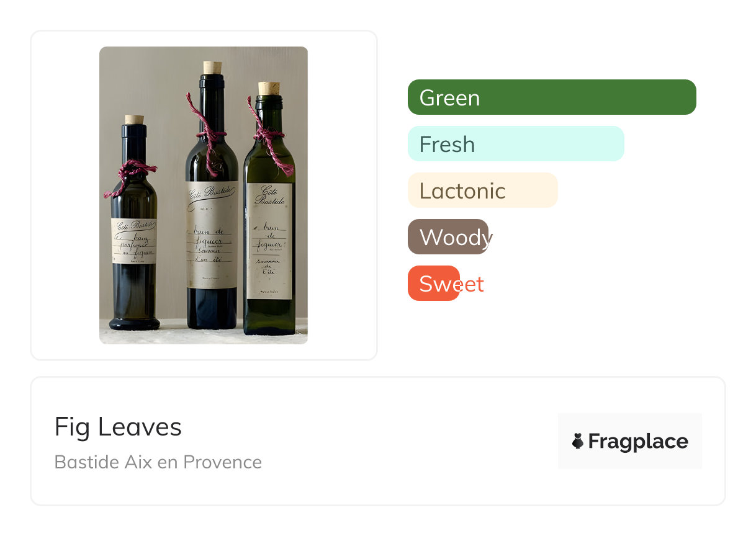This screenshot has height=536, width=756.
Task: Click the Fragplace logo icon
Action: click(578, 441)
